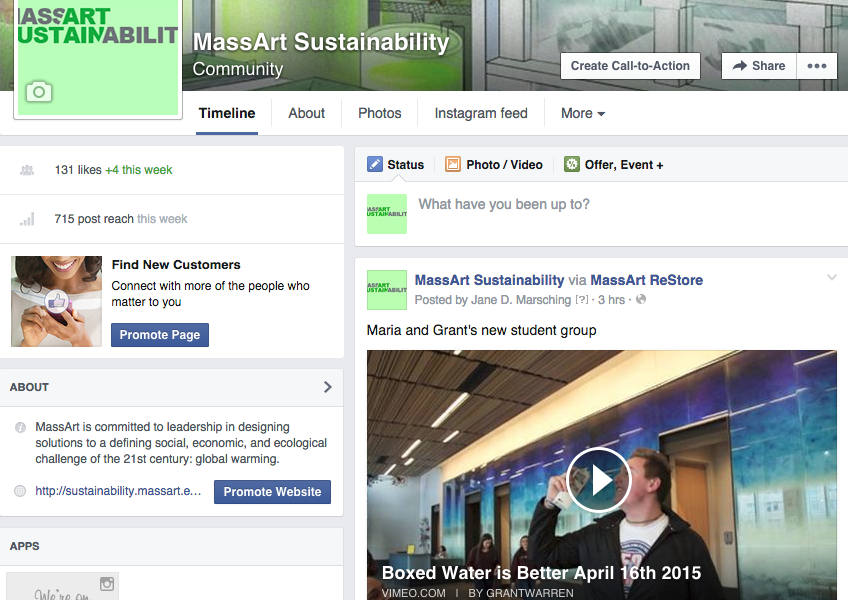
Task: Select the Photo / Video composer tab
Action: tap(494, 164)
